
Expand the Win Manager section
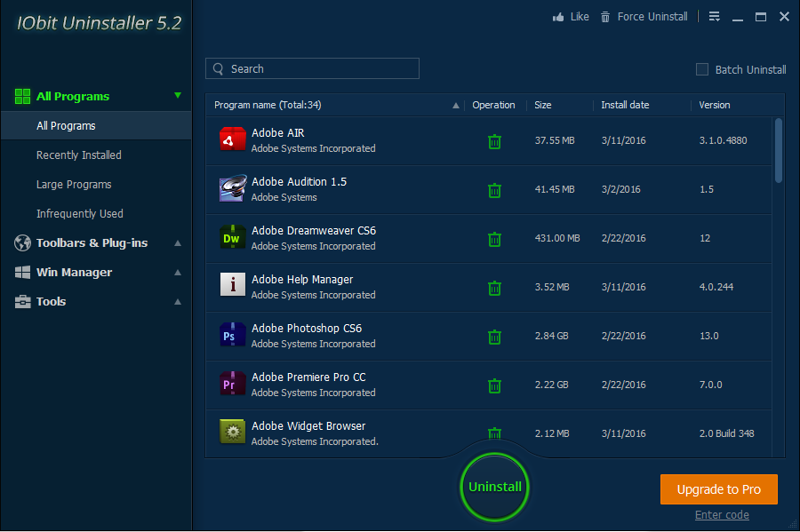coord(178,273)
